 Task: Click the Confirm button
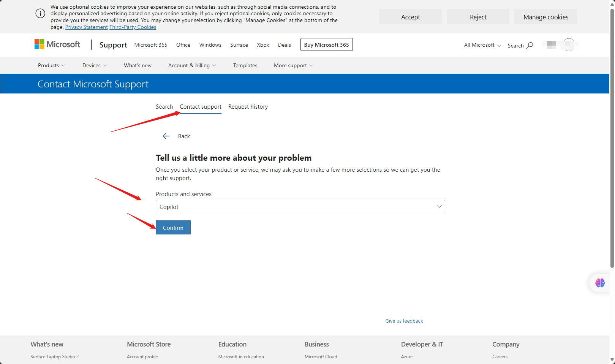[x=173, y=228]
